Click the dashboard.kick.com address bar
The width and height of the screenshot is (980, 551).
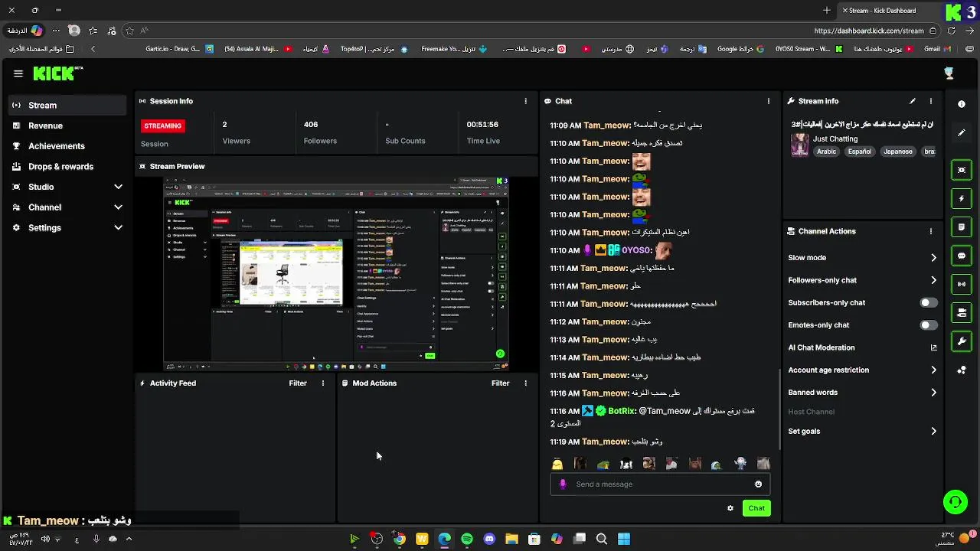point(869,31)
